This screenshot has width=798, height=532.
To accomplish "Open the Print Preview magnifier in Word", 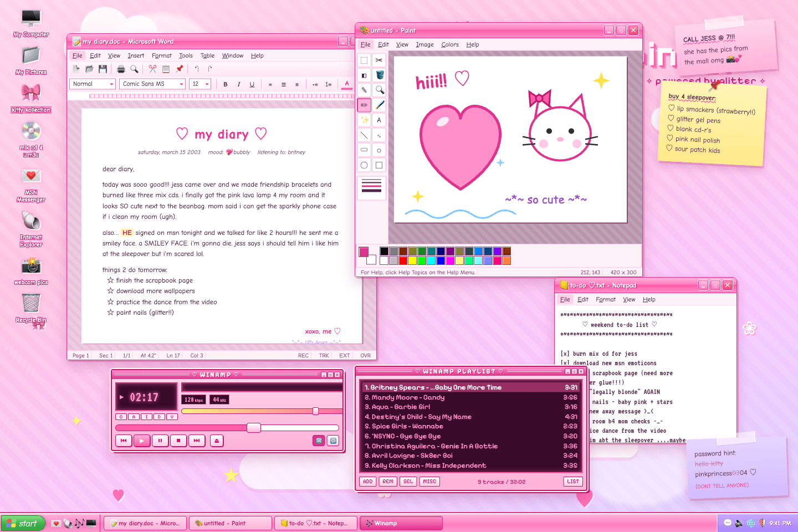I will (134, 69).
